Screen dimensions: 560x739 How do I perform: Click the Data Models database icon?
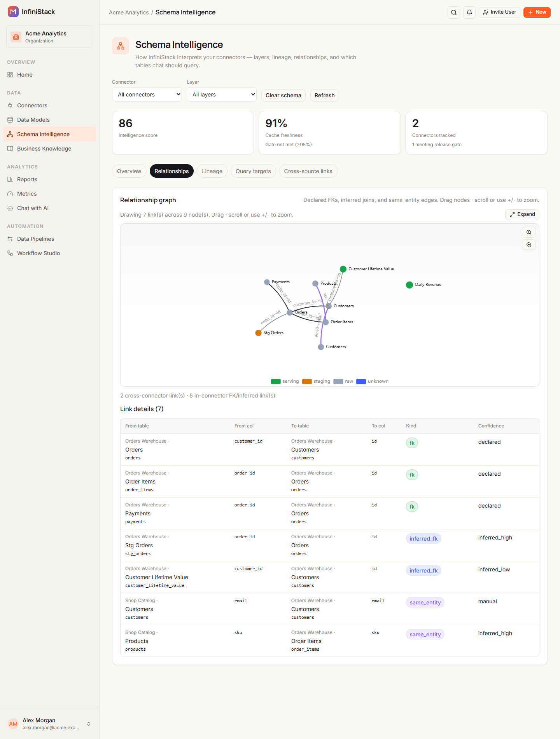point(10,120)
